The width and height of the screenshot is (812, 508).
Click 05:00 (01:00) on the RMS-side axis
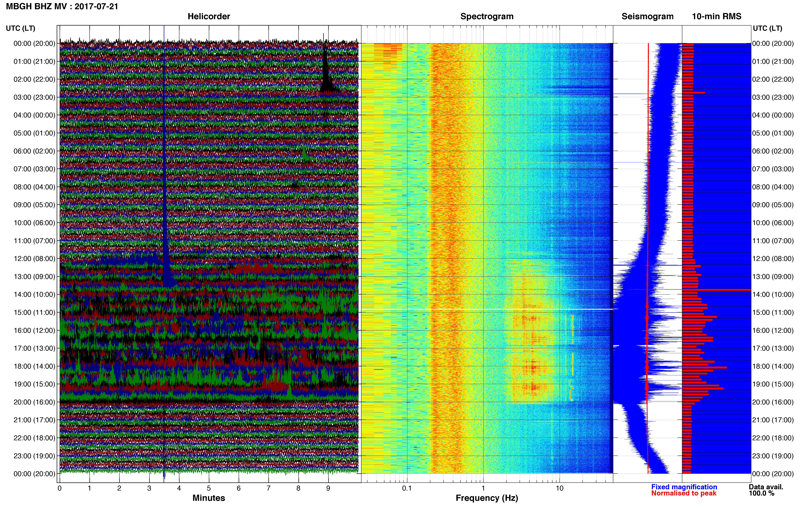773,133
